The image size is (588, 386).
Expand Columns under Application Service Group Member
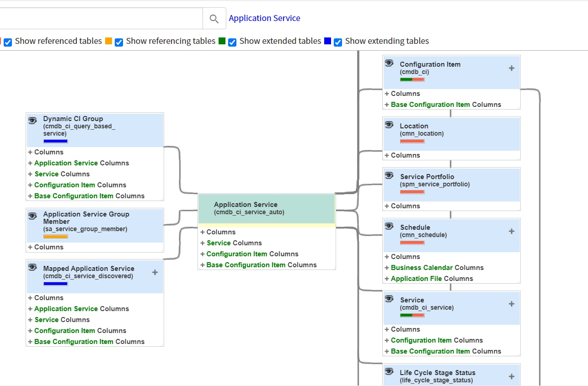[30, 247]
